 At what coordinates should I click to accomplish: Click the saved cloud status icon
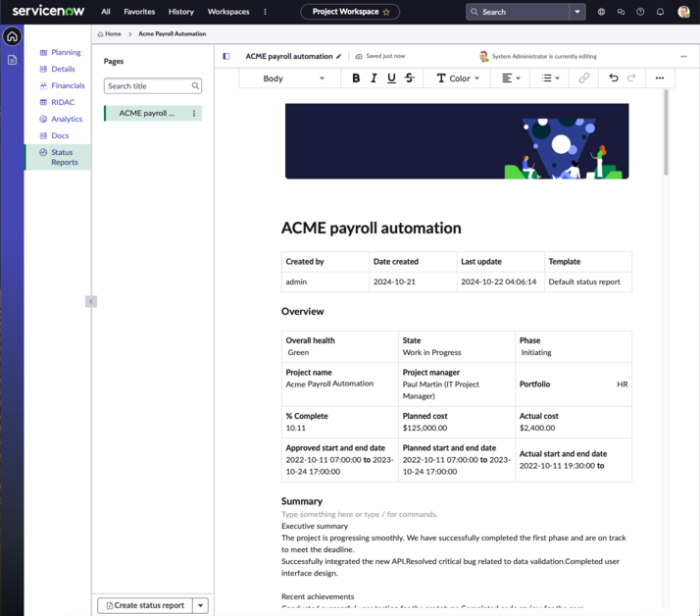click(359, 56)
